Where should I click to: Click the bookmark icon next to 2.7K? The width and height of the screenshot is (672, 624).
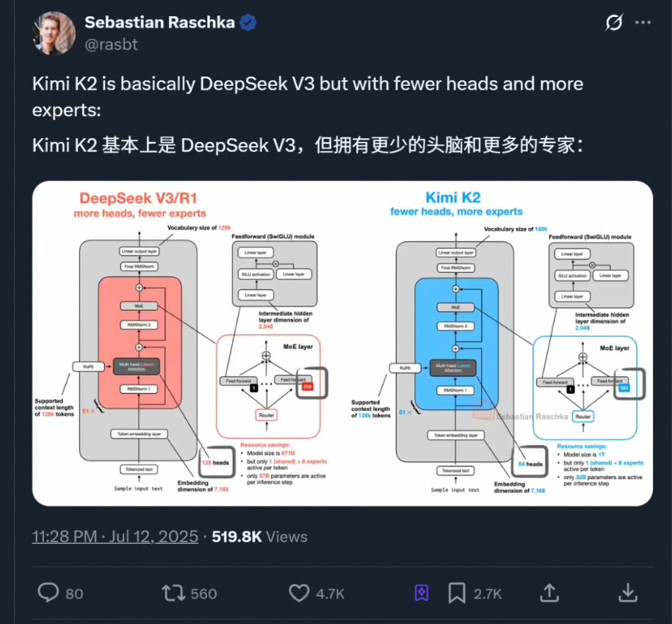pyautogui.click(x=457, y=593)
